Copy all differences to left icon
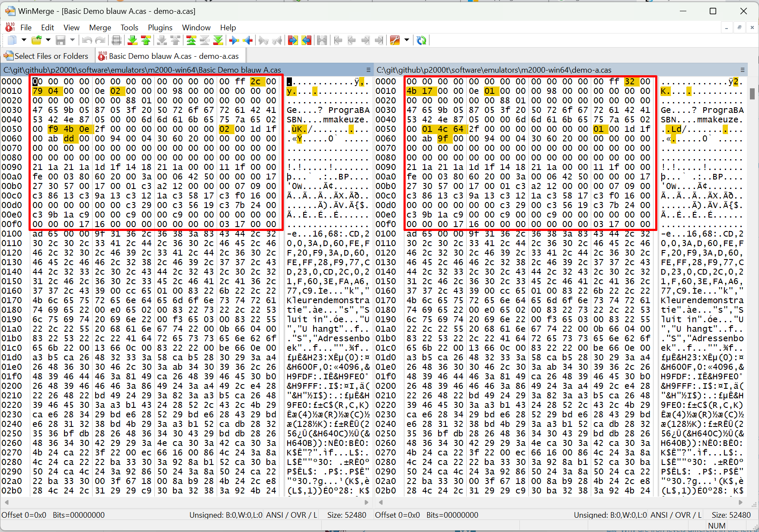 [x=307, y=40]
